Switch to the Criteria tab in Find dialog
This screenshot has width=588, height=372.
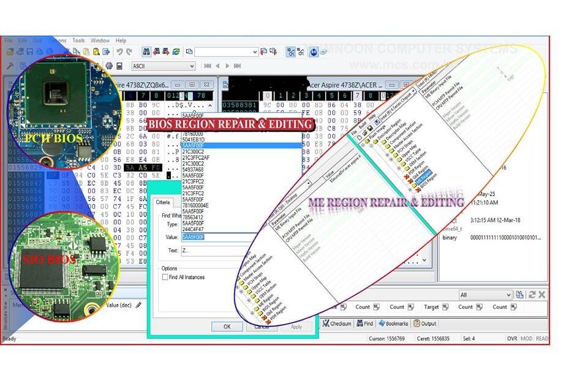163,202
